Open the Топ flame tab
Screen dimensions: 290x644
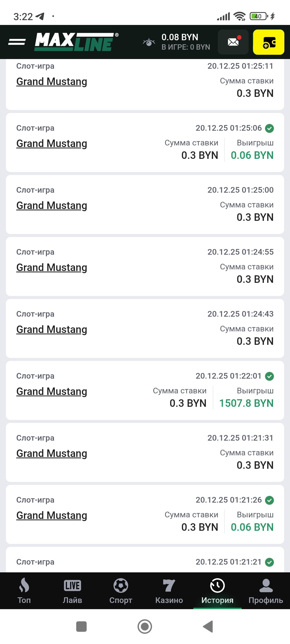24,591
